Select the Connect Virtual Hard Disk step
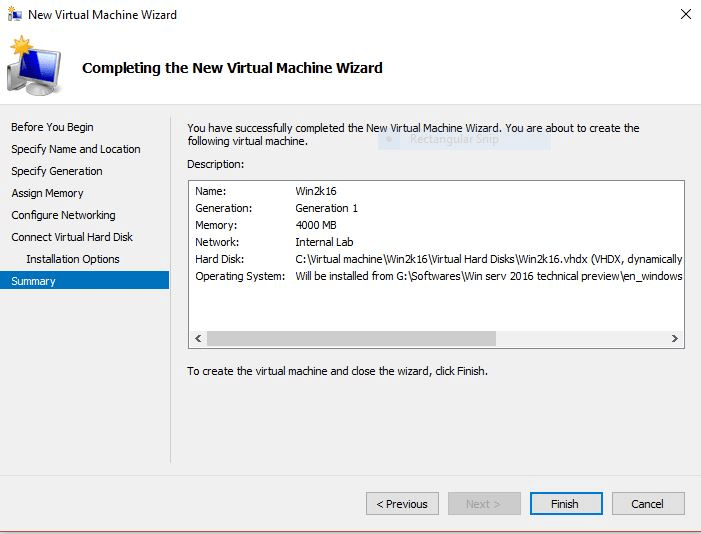The image size is (701, 534). pos(71,237)
